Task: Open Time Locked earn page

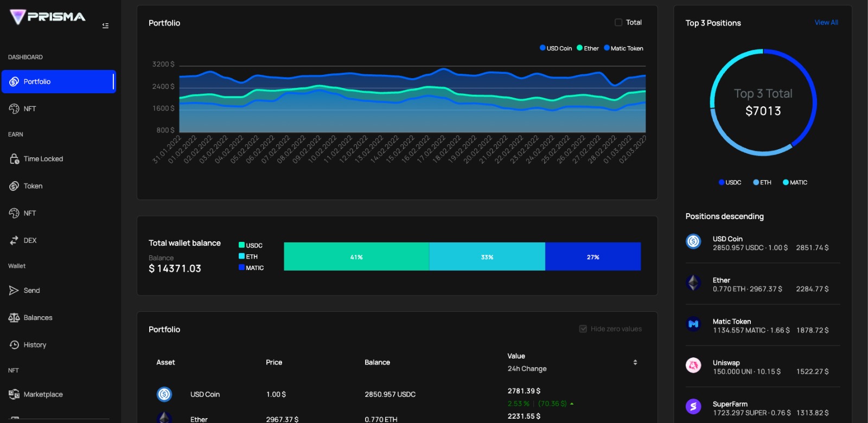Action: pos(43,159)
